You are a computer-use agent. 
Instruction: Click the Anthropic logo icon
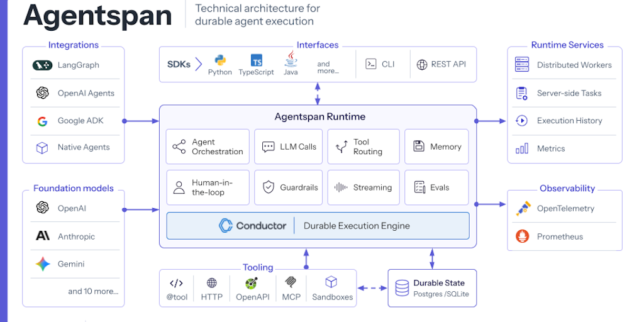pos(43,236)
